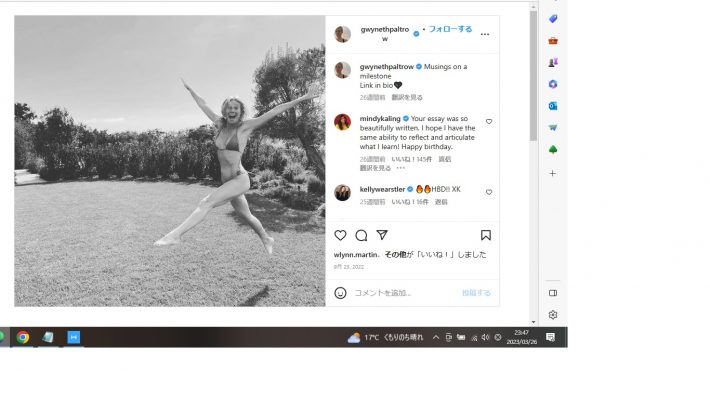
Task: Open the Edge sidebar Outlook icon
Action: [552, 106]
